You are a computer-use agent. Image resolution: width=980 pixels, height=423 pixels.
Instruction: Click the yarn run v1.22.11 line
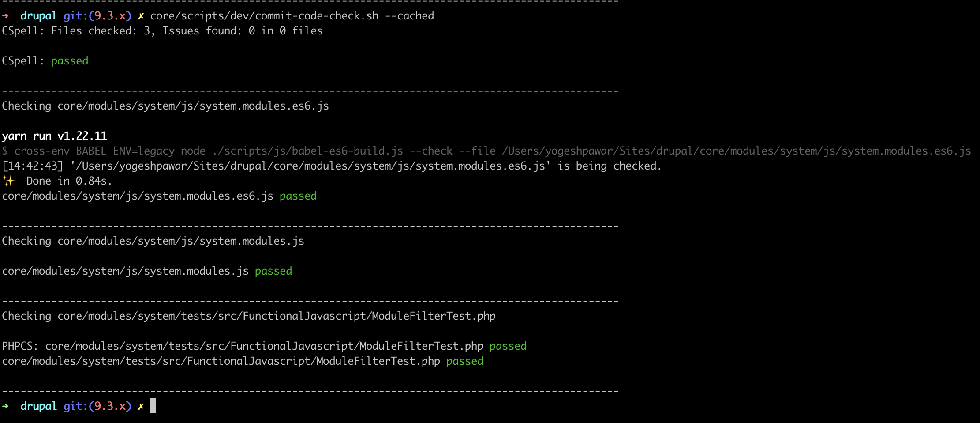pos(54,136)
